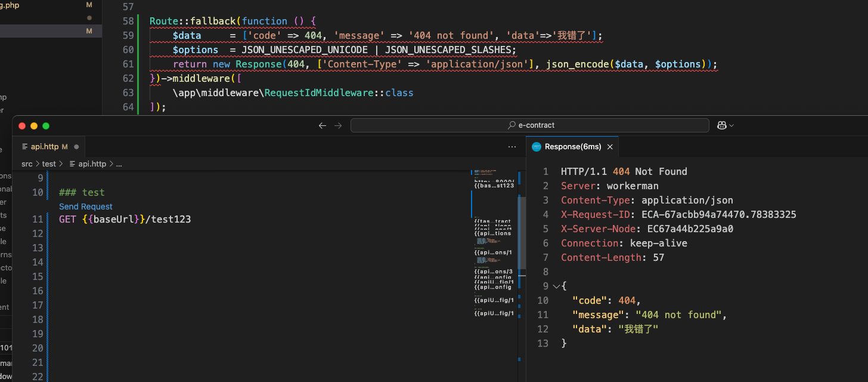
Task: Click the Rest Client icon on Response tab
Action: [537, 146]
